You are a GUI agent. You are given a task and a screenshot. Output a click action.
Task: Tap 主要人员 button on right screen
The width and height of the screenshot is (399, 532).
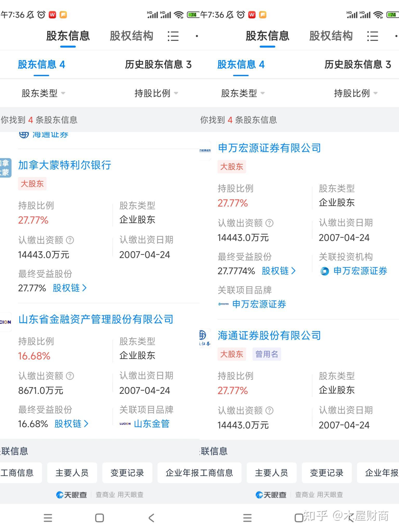pyautogui.click(x=271, y=473)
